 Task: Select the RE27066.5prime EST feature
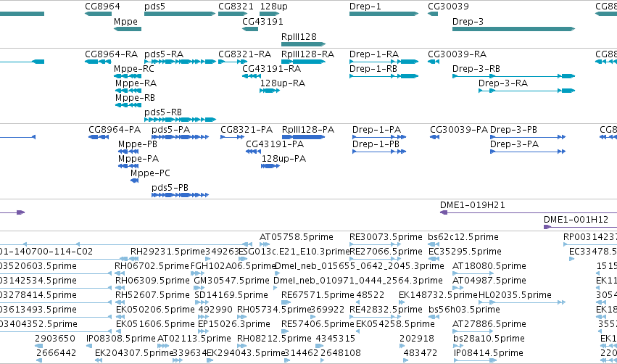click(x=376, y=259)
